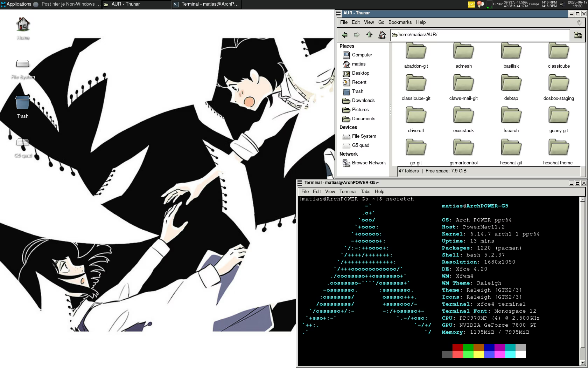Screen dimensions: 588x368
Task: Open Pictures in Thunar sidebar
Action: [x=360, y=110]
